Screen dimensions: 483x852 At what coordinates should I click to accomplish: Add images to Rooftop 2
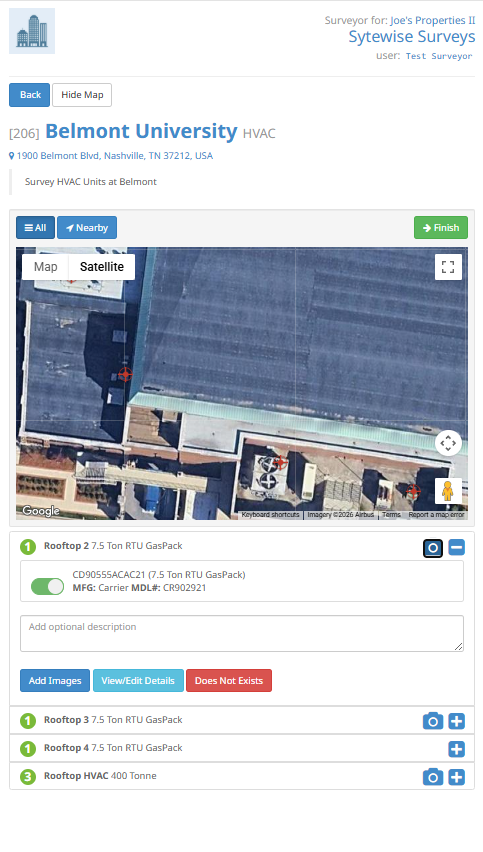[x=55, y=680]
